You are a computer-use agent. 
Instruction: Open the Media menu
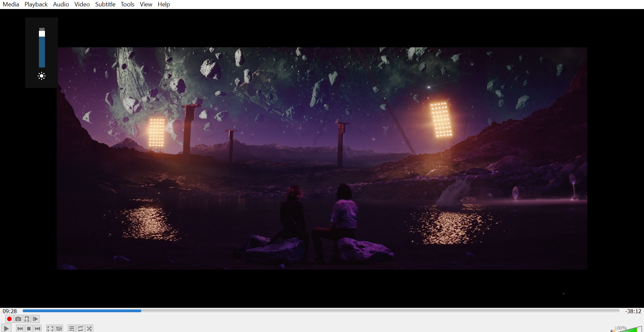(x=11, y=4)
